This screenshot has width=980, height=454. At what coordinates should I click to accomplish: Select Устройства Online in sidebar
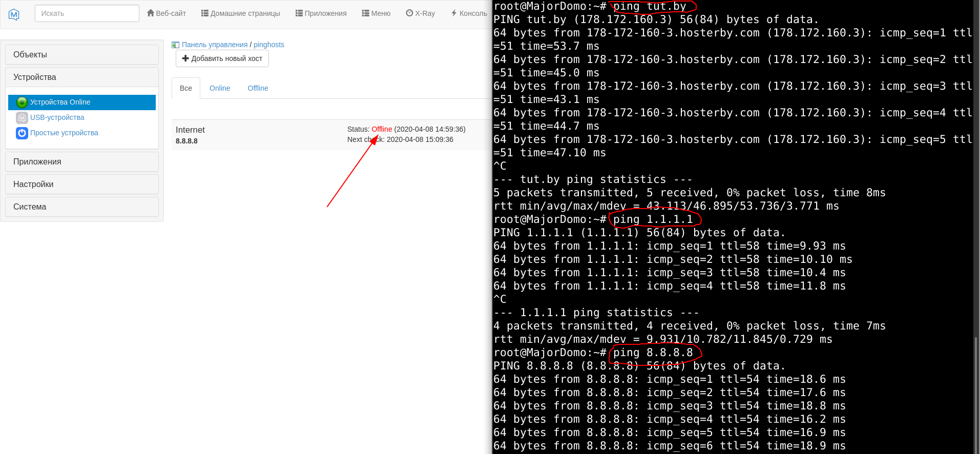click(82, 102)
